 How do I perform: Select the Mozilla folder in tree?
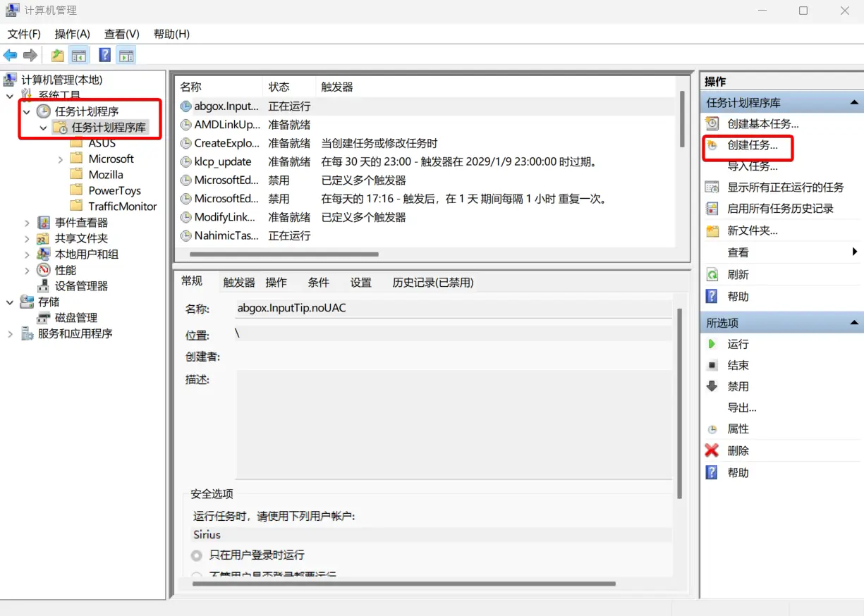(x=106, y=175)
